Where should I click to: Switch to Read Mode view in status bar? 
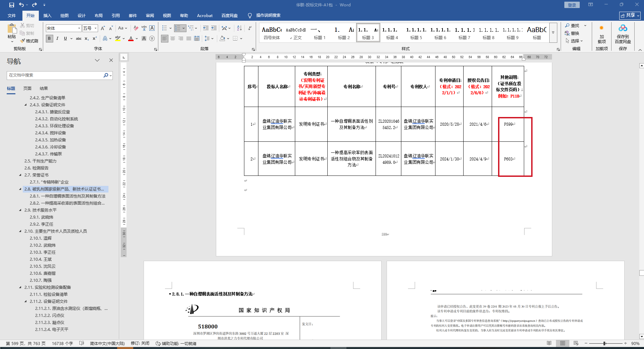(549, 343)
